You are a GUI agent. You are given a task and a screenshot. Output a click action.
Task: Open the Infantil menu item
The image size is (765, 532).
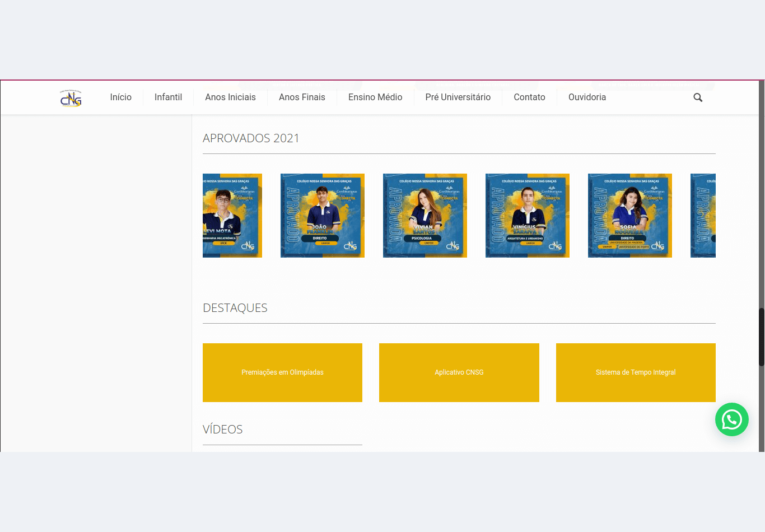click(168, 97)
